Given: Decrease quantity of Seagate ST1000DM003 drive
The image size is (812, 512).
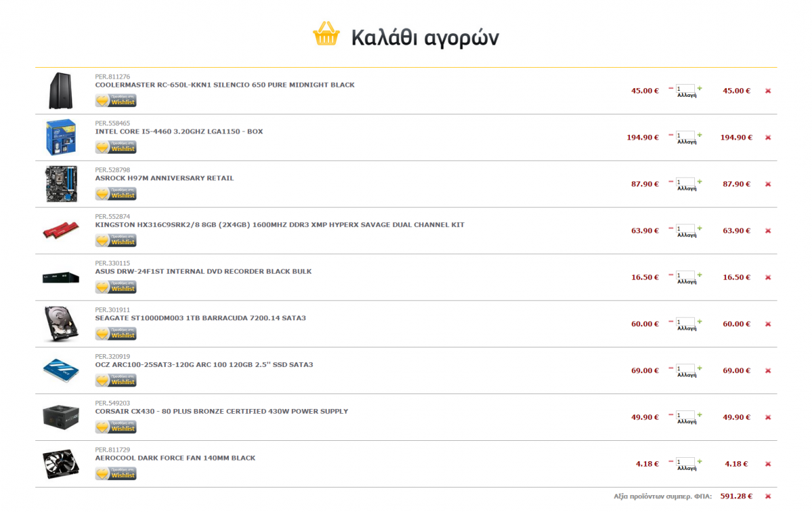Looking at the screenshot, I should click(x=671, y=322).
